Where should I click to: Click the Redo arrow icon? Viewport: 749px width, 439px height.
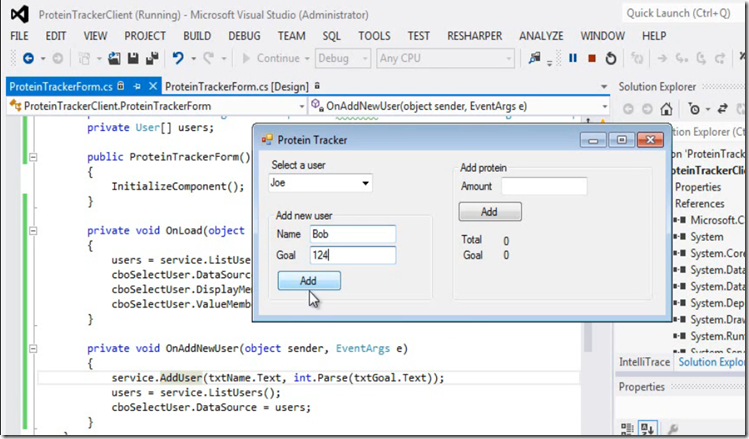tap(209, 58)
